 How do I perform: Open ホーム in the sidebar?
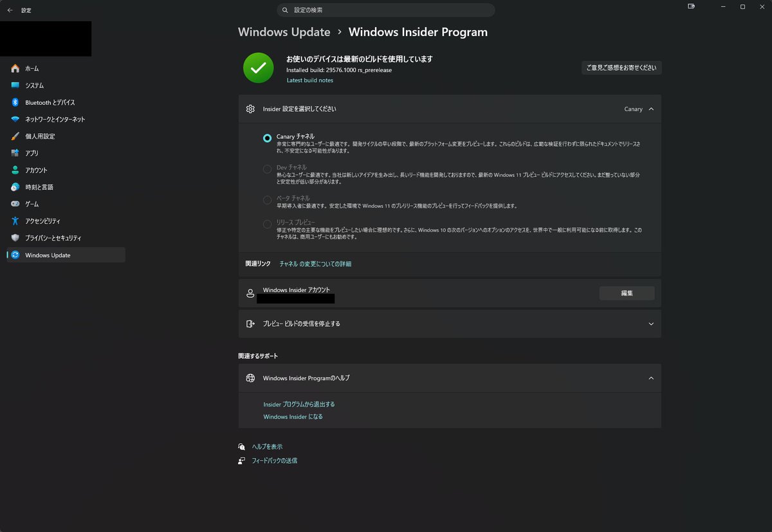[x=66, y=68]
